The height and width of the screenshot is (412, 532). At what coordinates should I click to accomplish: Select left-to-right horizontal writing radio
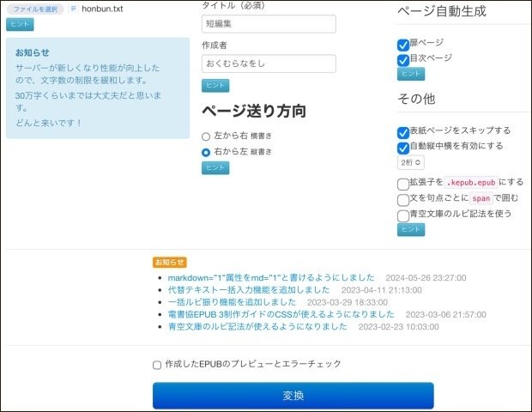pyautogui.click(x=206, y=136)
